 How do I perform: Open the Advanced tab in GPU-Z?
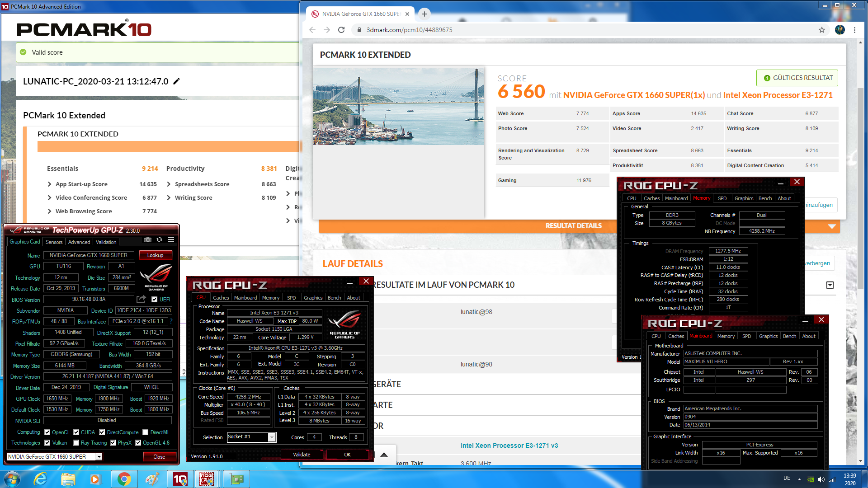[x=79, y=242]
